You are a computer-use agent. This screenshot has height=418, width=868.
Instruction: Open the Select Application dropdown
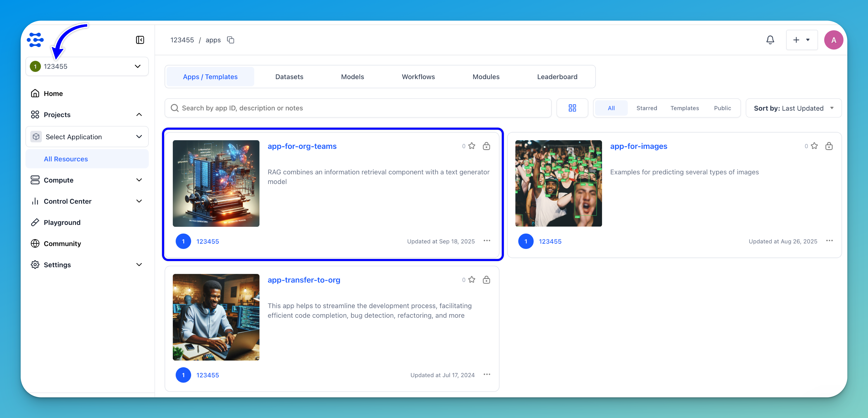pos(87,137)
